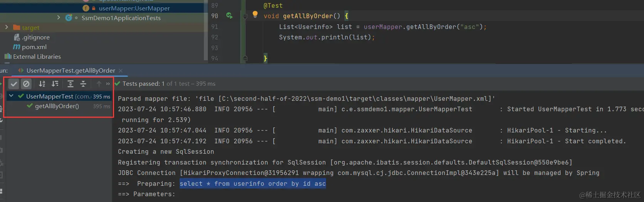Click the orange target folder icon
644x202 pixels.
[17, 27]
